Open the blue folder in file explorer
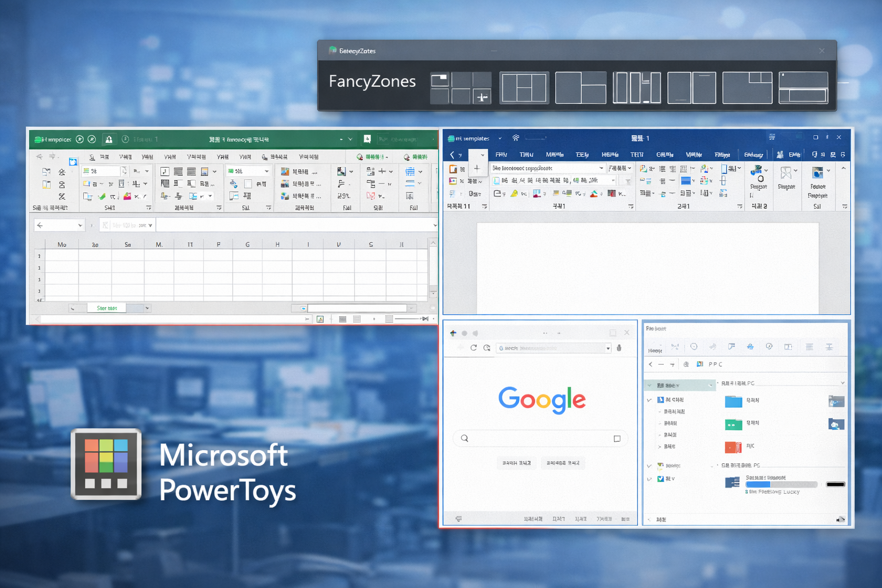Viewport: 882px width, 588px height. tap(733, 401)
